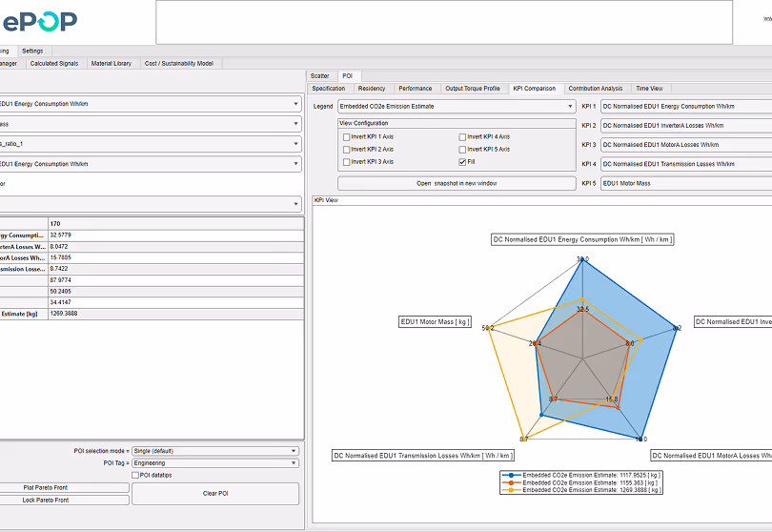The image size is (772, 532).
Task: Open the Specification tab
Action: (329, 88)
